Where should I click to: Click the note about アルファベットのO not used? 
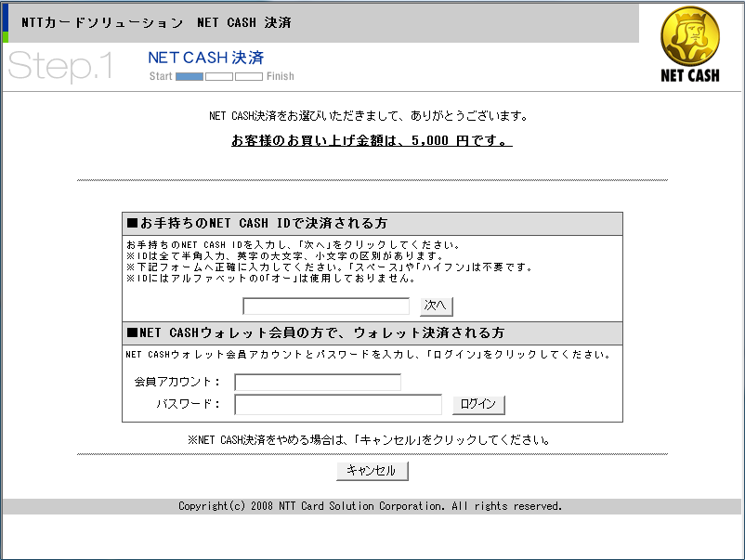pos(271,279)
